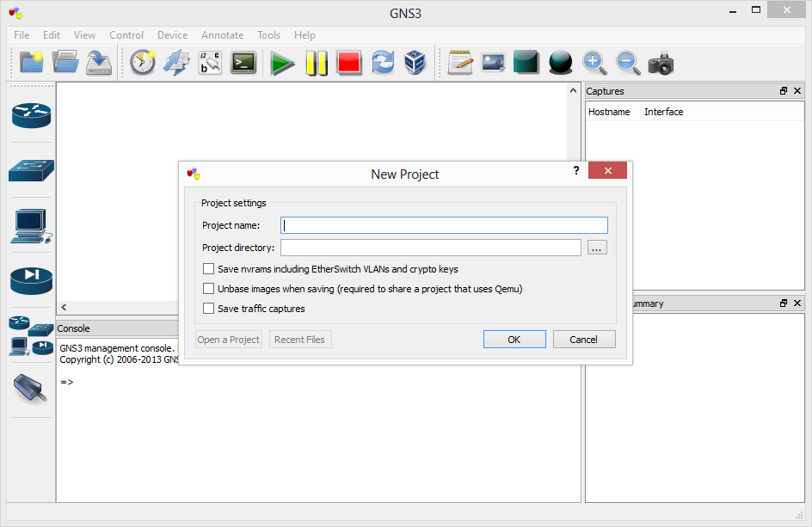Viewport: 812px width, 527px height.
Task: Click the Insert a picture icon
Action: click(x=493, y=63)
